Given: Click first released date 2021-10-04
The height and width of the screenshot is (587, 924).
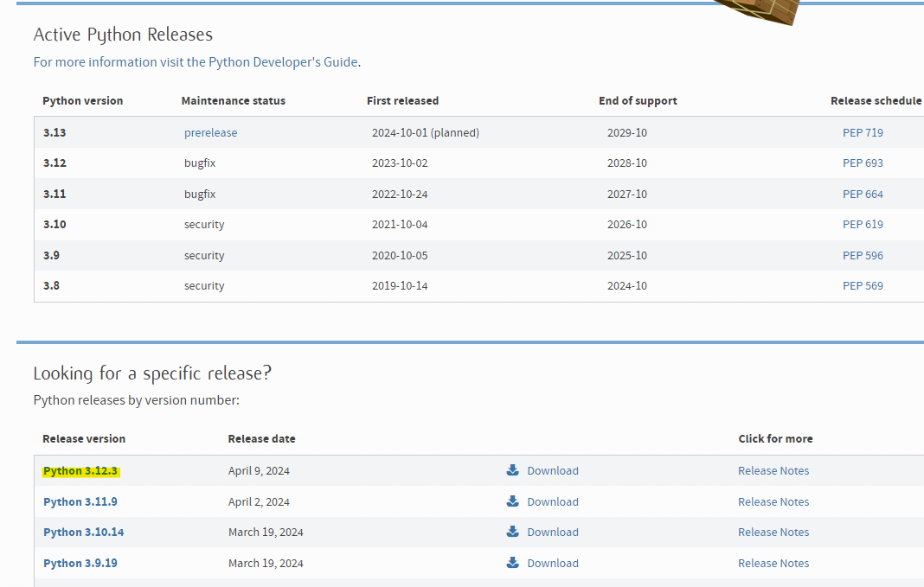Looking at the screenshot, I should (x=400, y=224).
